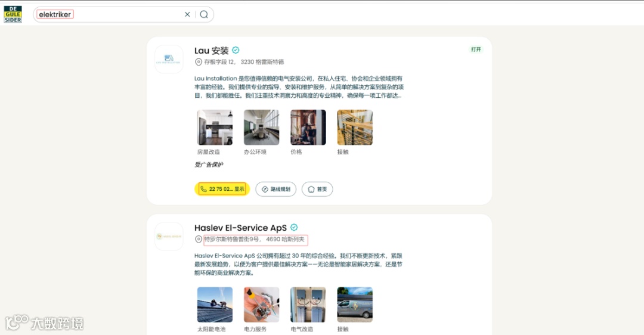Show phone number 22 75 02
This screenshot has width=644, height=335.
pyautogui.click(x=222, y=189)
